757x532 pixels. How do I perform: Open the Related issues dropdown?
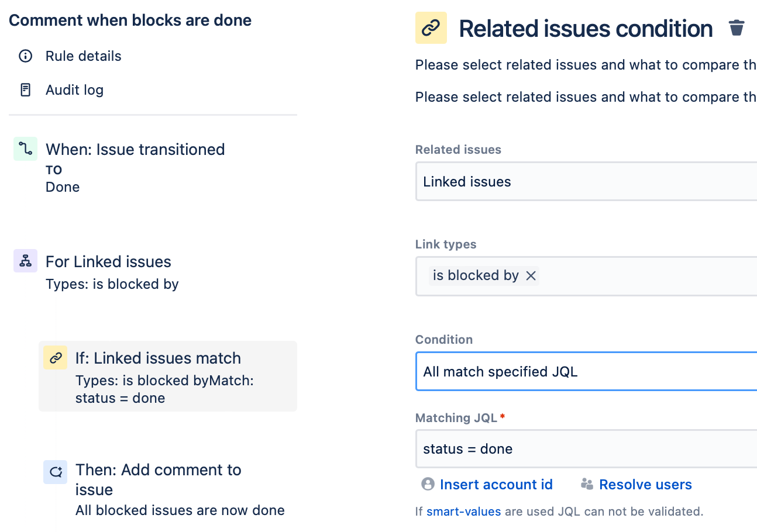point(585,182)
